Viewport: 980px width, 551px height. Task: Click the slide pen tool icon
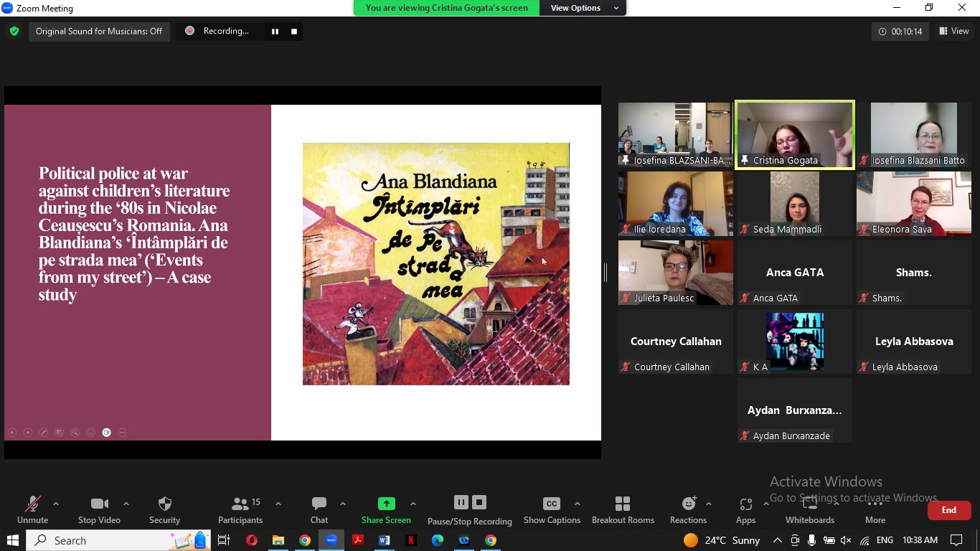click(44, 433)
